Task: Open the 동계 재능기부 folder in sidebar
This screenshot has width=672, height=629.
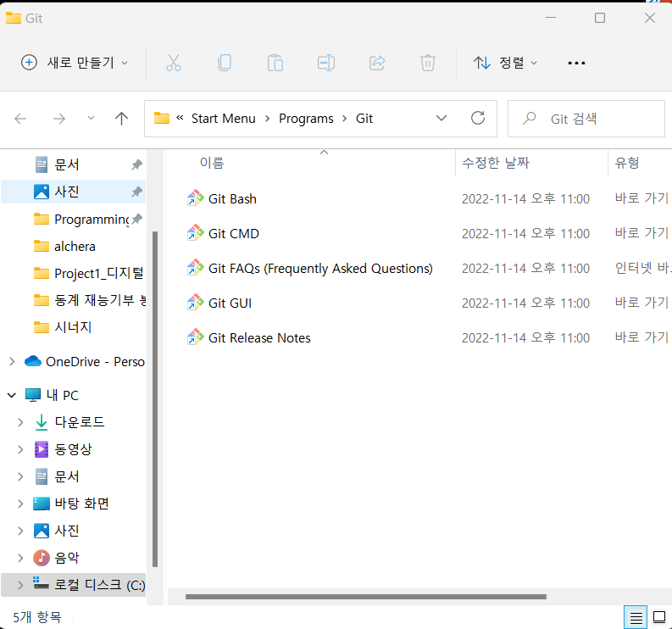Action: coord(74,300)
